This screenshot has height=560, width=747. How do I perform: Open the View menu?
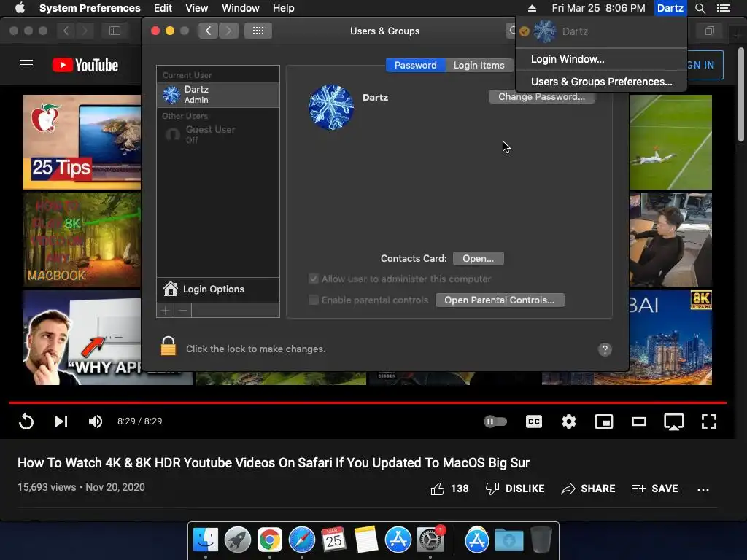[x=197, y=8]
